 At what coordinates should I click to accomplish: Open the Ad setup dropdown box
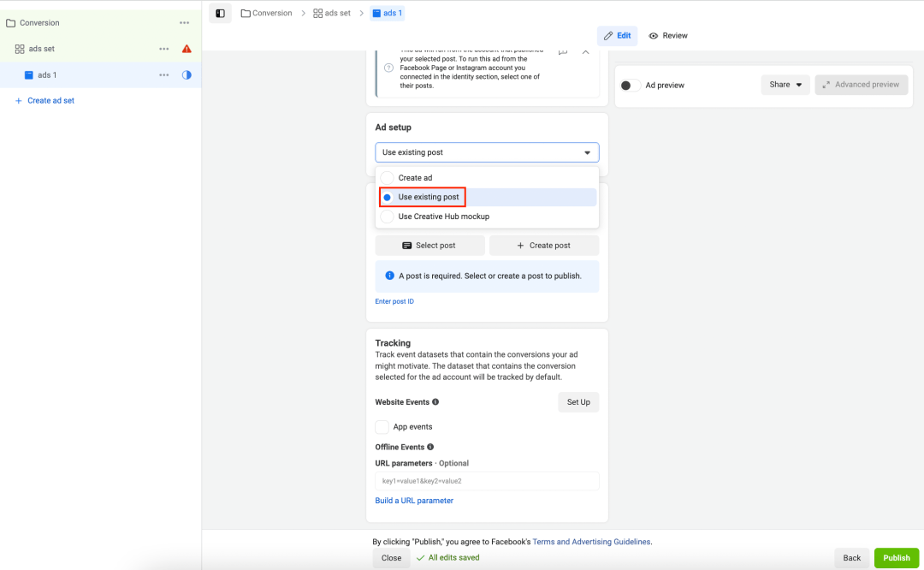[487, 152]
